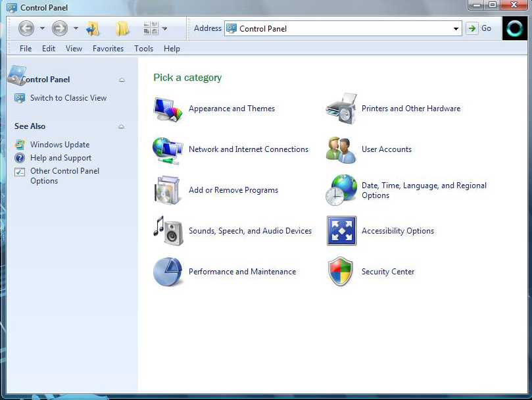The height and width of the screenshot is (400, 532).
Task: Open Sounds, Speech, and Audio Devices
Action: click(x=250, y=231)
